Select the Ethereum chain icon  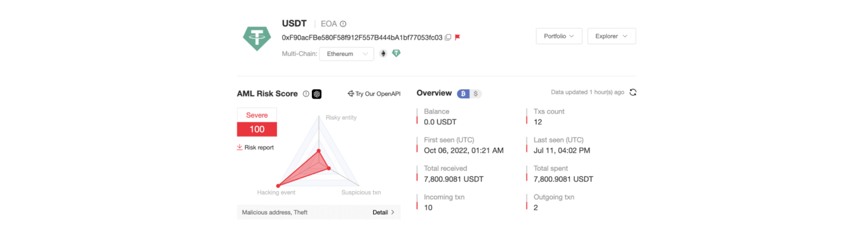pyautogui.click(x=383, y=54)
